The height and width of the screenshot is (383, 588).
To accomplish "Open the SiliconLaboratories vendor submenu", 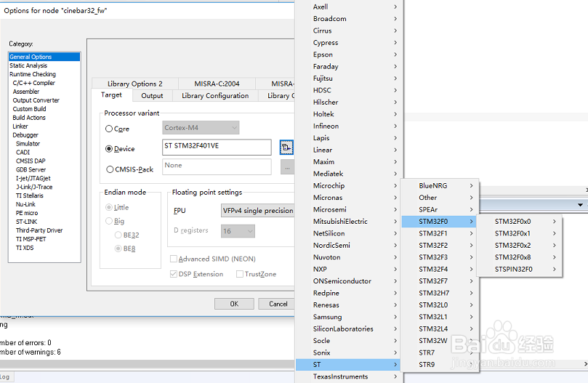I will (348, 329).
